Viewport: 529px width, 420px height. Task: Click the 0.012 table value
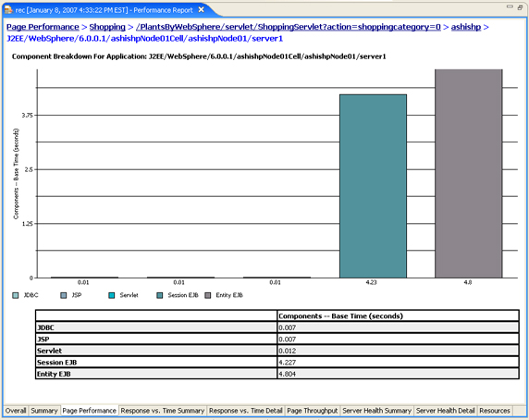[287, 351]
